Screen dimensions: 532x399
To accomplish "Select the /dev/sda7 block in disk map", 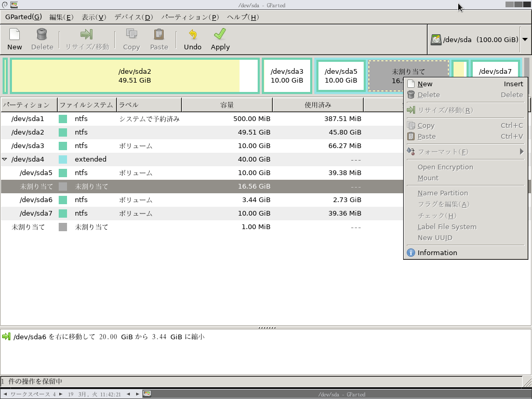I will [x=495, y=68].
